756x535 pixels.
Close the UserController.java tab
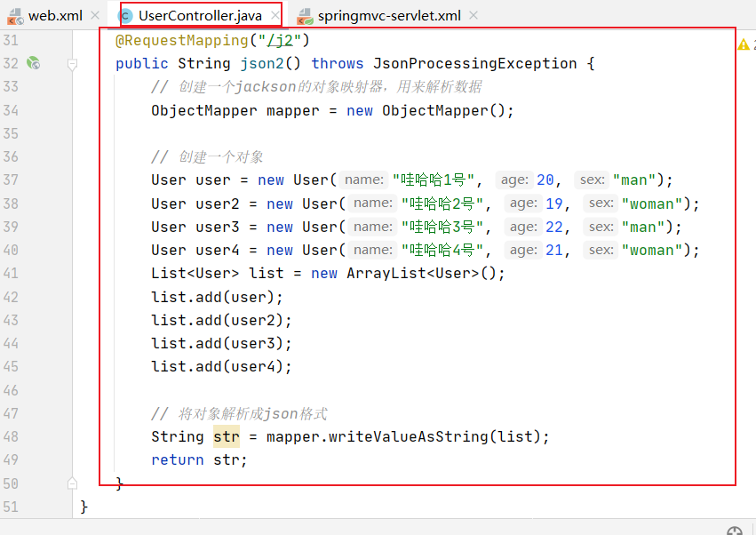coord(275,15)
